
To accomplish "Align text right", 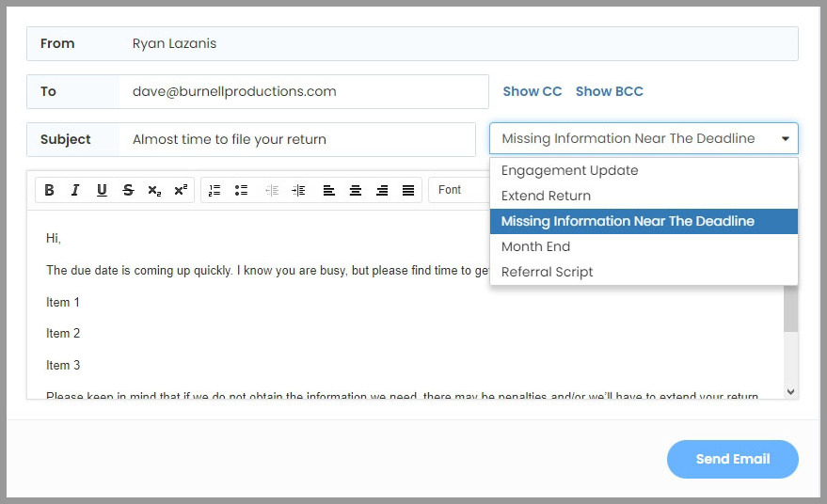I will pyautogui.click(x=382, y=190).
